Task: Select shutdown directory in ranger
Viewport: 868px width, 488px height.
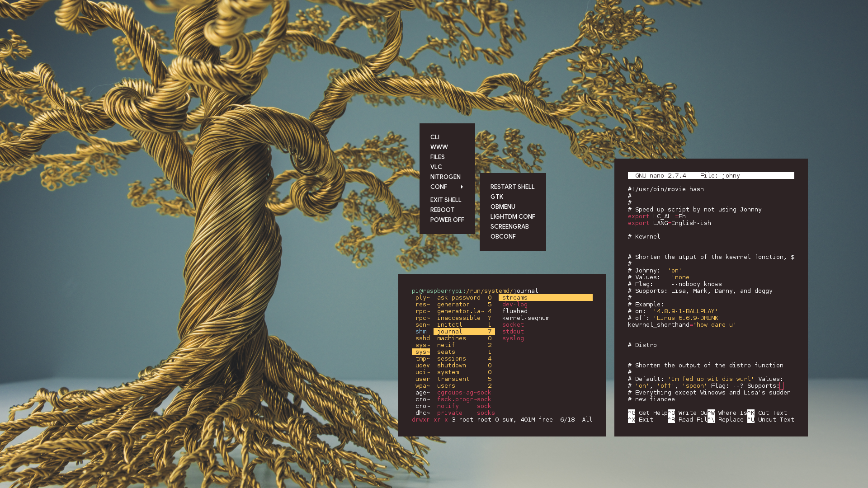Action: pos(464,365)
